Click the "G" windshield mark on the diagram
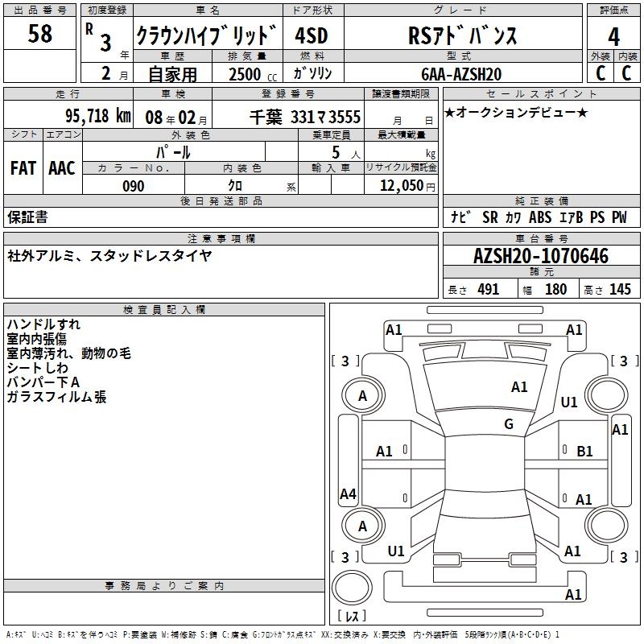 [x=509, y=423]
